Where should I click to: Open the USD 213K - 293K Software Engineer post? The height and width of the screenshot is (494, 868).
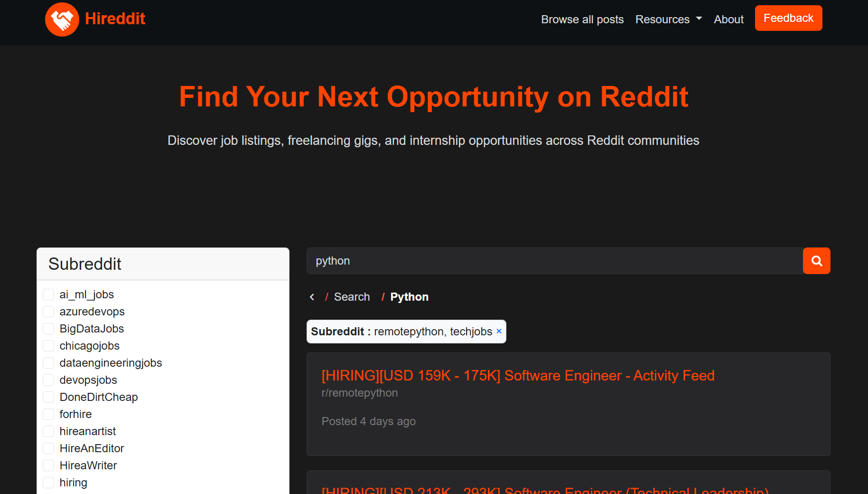pos(545,489)
